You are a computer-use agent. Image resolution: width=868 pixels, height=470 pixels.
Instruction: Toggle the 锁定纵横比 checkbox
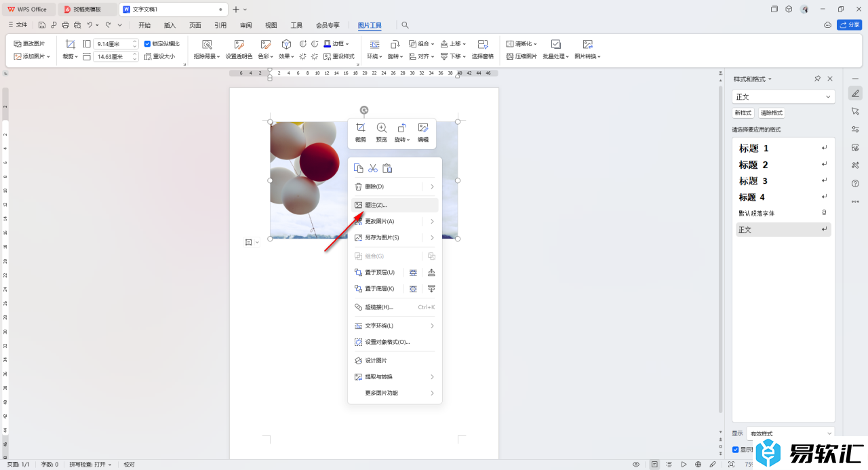coord(147,43)
